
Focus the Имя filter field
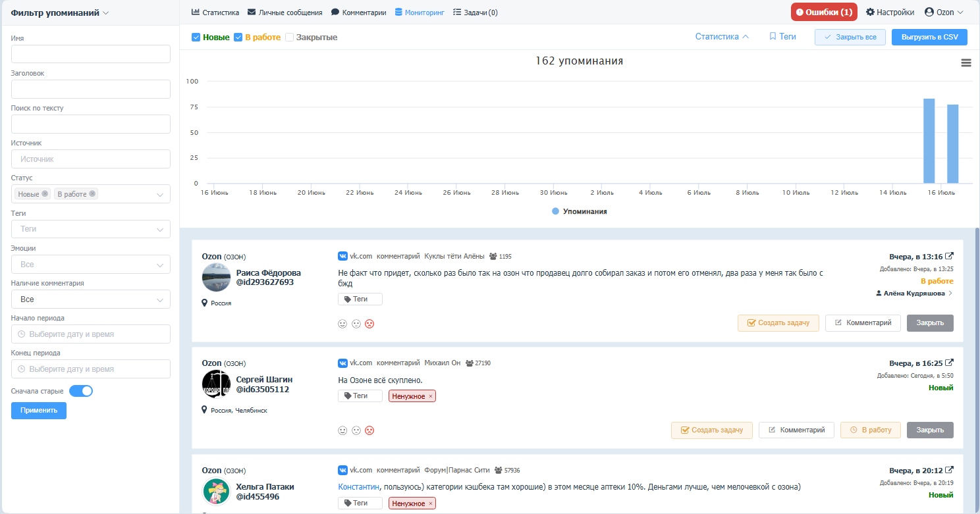91,54
